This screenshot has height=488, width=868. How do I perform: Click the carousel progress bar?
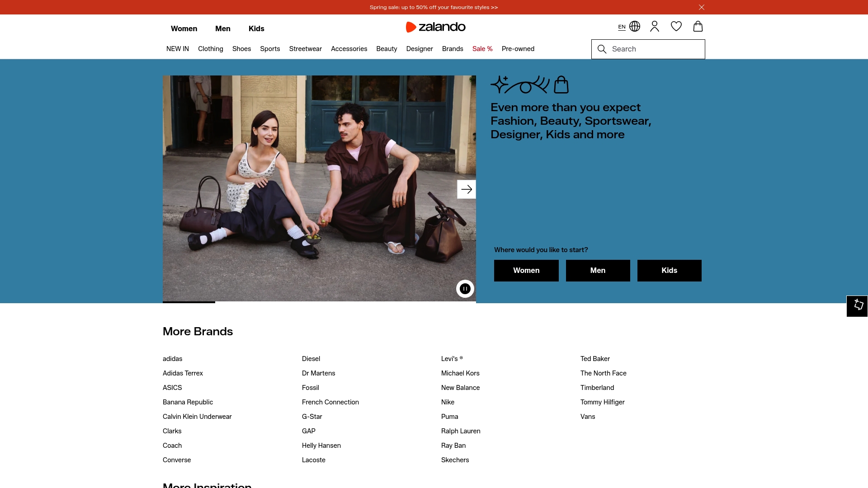pyautogui.click(x=319, y=302)
